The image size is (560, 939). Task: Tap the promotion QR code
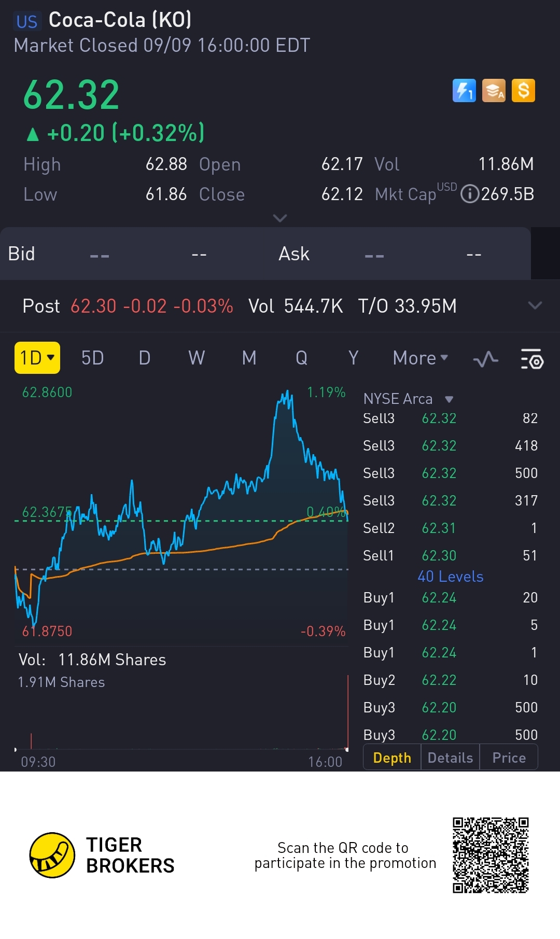point(491,855)
